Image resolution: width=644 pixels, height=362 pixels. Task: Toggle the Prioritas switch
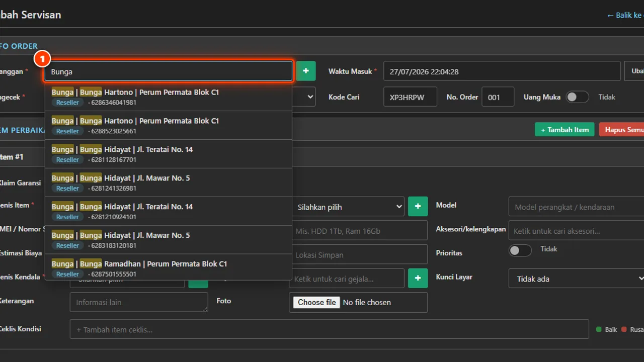click(x=520, y=250)
